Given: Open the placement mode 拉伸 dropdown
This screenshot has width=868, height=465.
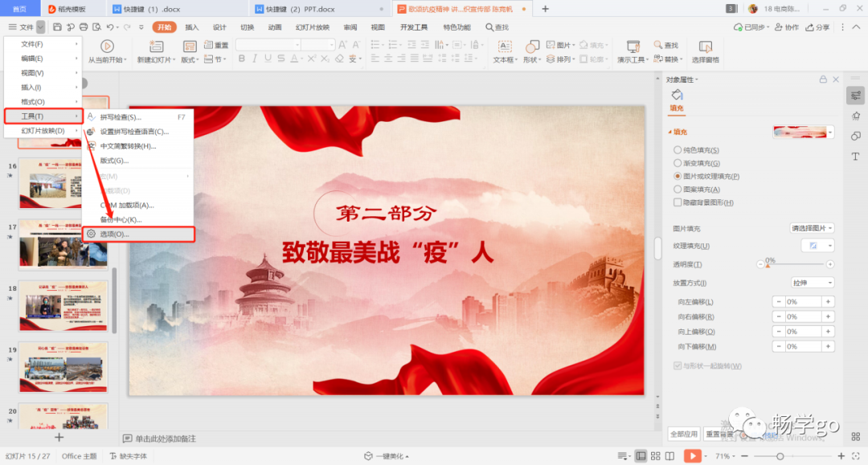Looking at the screenshot, I should pos(812,283).
